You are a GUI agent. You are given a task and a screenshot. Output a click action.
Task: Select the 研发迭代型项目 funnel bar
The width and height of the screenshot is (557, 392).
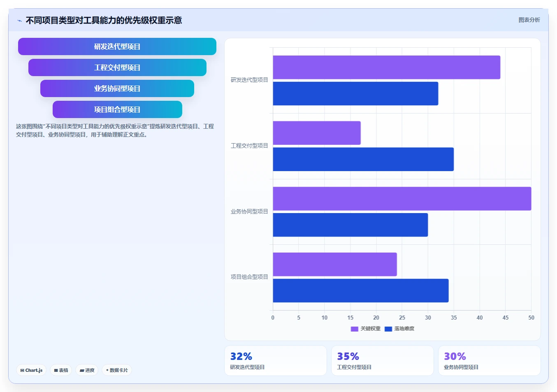point(117,46)
